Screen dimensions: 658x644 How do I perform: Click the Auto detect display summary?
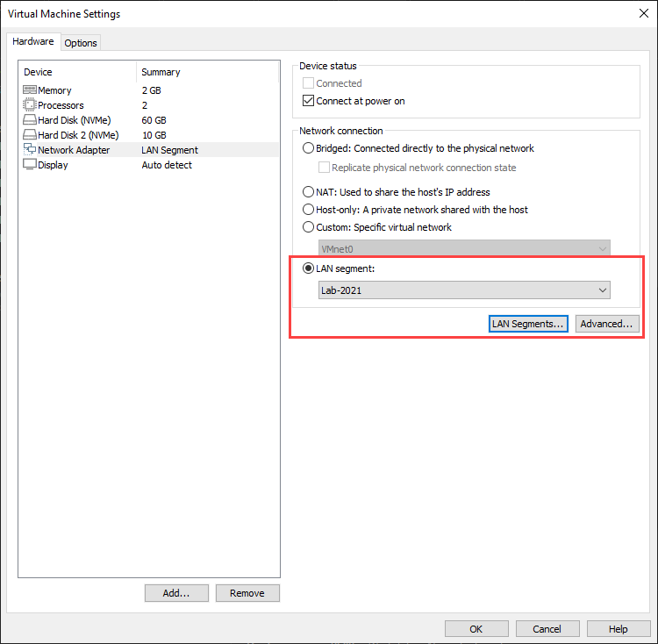(x=167, y=165)
